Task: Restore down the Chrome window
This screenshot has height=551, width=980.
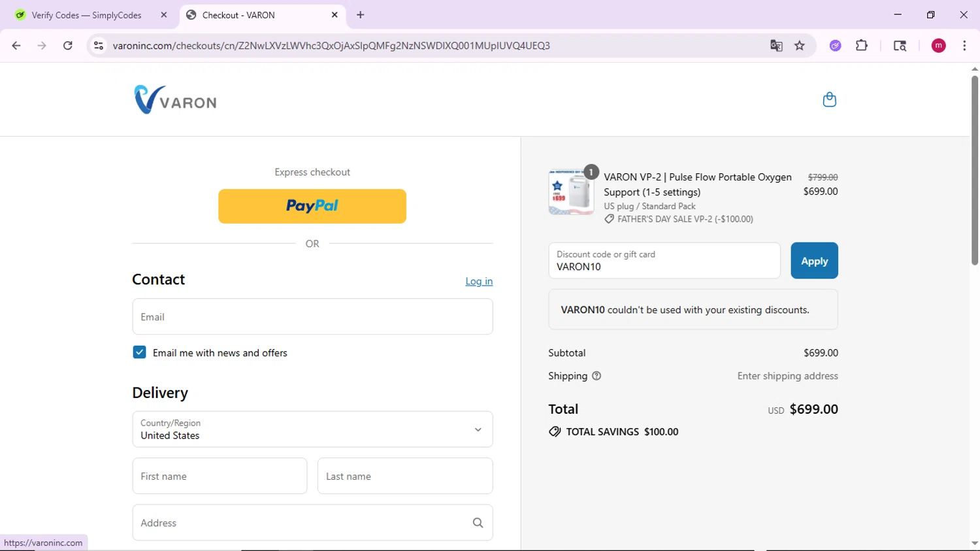Action: pos(930,14)
